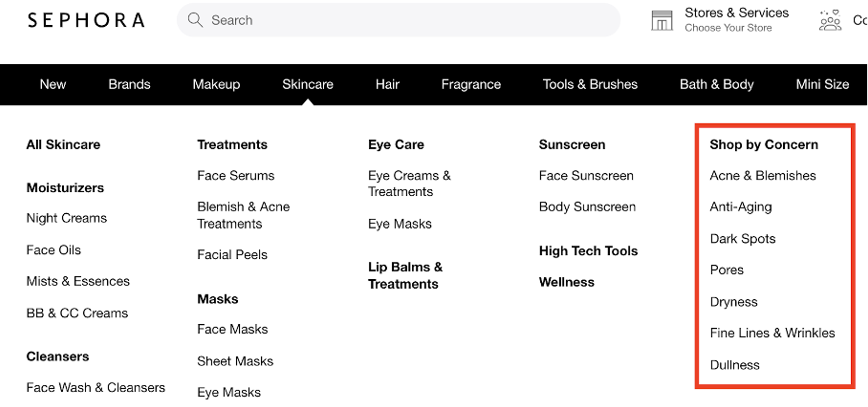The height and width of the screenshot is (407, 868).
Task: Open Body Sunscreen under Sunscreen
Action: click(587, 207)
